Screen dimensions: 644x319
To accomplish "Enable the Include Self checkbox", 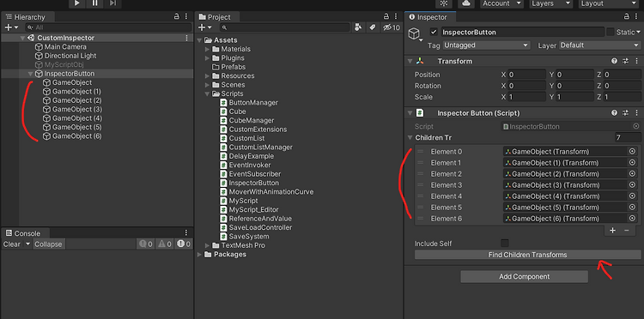I will [x=505, y=244].
